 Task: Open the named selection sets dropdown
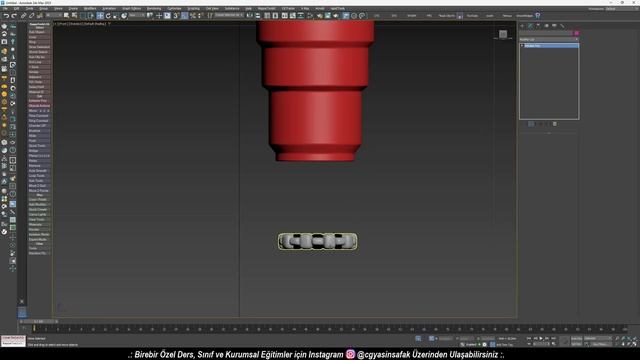(229, 16)
